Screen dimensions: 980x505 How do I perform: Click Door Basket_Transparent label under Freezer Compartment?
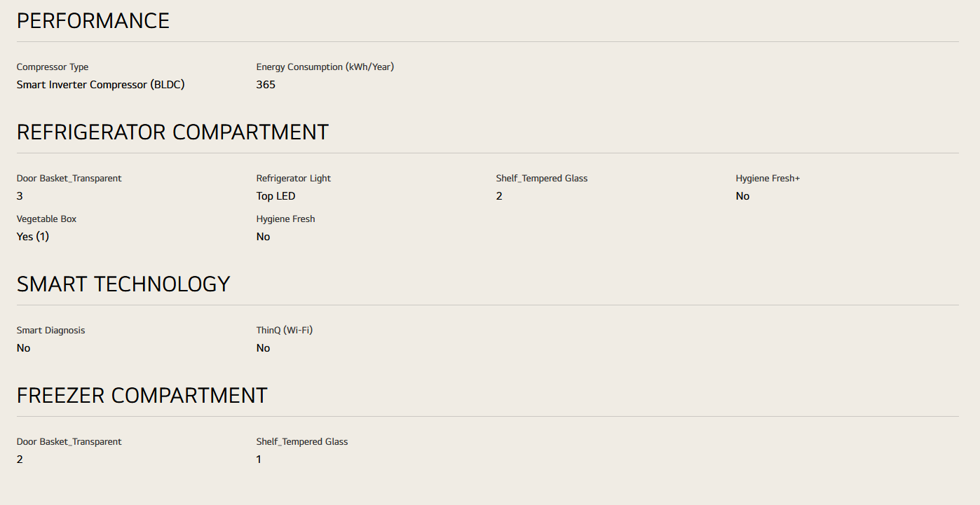[69, 442]
